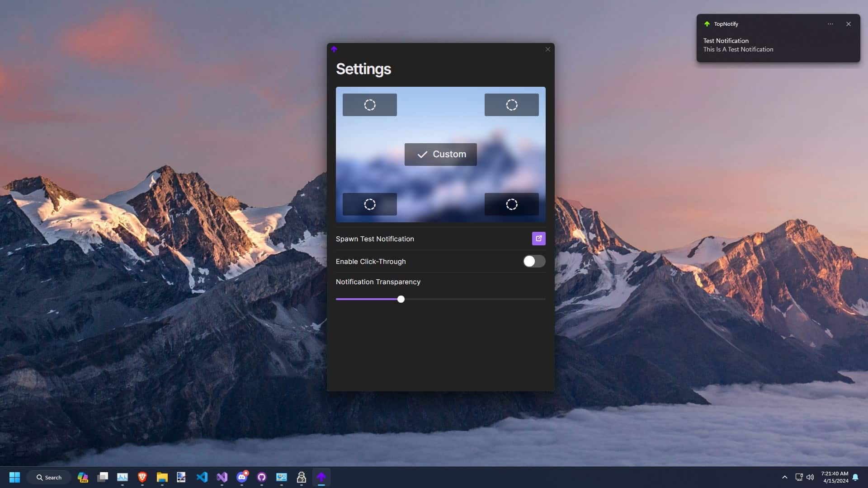This screenshot has height=488, width=868.
Task: Select the bottom-right notification position
Action: point(511,204)
